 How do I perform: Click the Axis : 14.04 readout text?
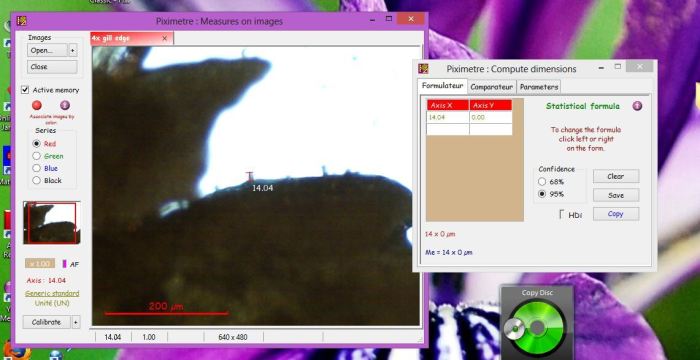[46, 280]
